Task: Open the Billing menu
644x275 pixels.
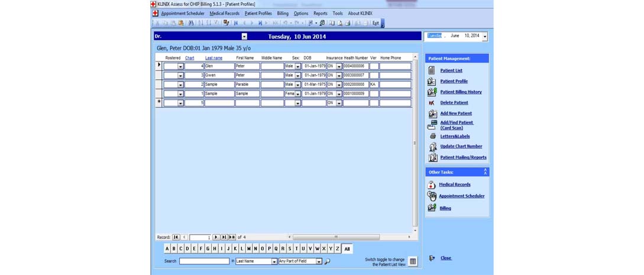Action: tap(283, 14)
